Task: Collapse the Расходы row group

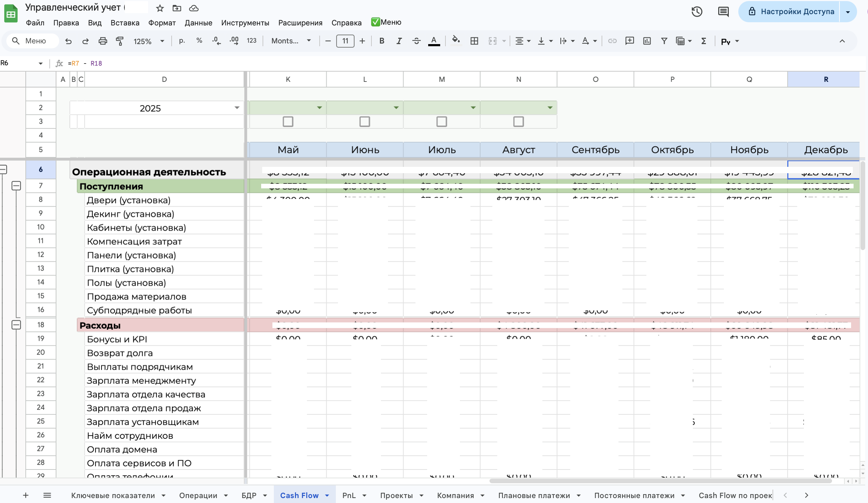Action: click(x=16, y=325)
